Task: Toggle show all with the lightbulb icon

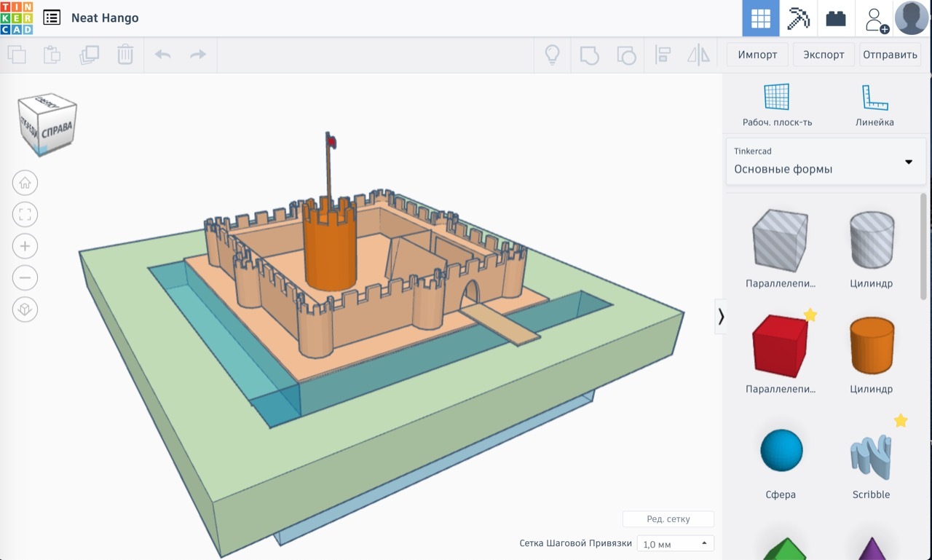Action: (x=553, y=55)
